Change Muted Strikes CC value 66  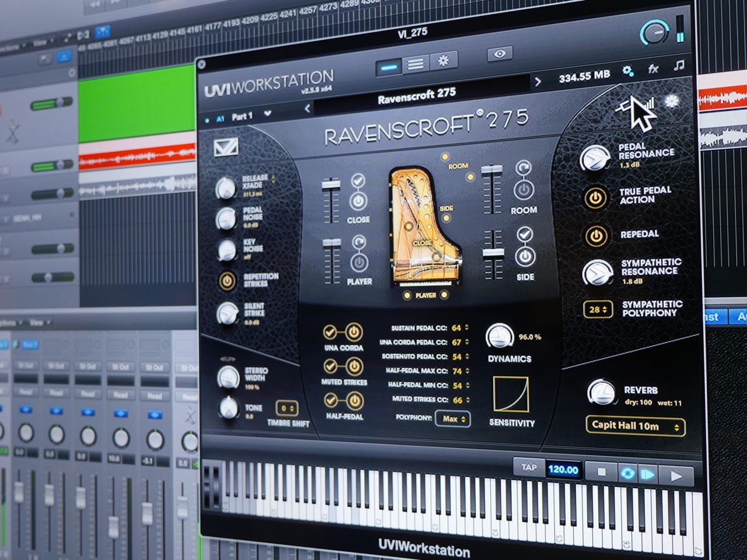pyautogui.click(x=461, y=400)
